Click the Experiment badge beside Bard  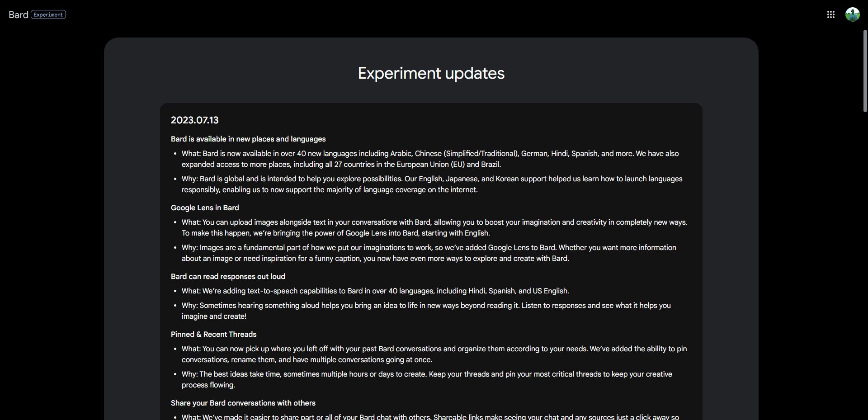48,14
